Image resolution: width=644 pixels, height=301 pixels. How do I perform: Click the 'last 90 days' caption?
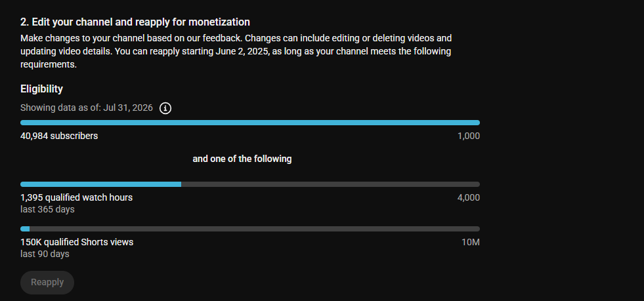click(x=45, y=254)
